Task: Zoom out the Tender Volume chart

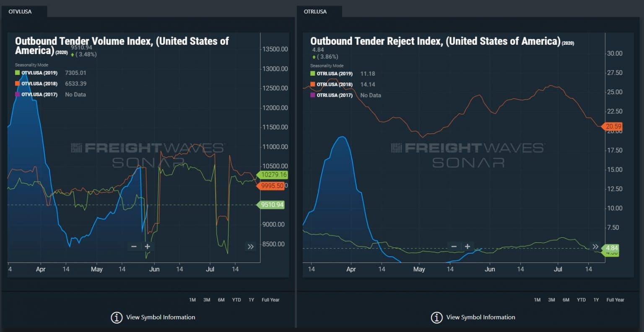Action: [134, 246]
